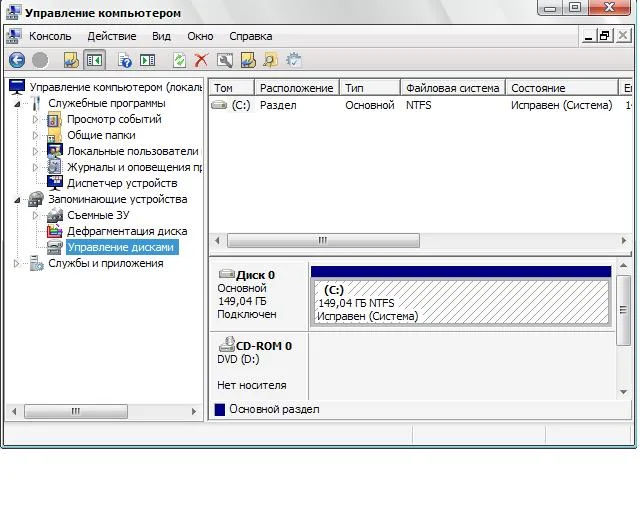640x512 pixels.
Task: Collapse the Запоминающие устройства node
Action: [17, 200]
